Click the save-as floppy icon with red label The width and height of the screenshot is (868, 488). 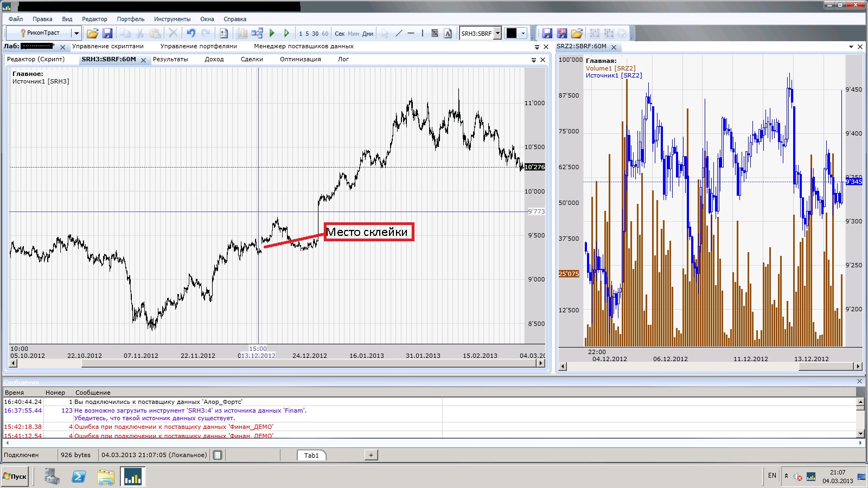[x=561, y=33]
